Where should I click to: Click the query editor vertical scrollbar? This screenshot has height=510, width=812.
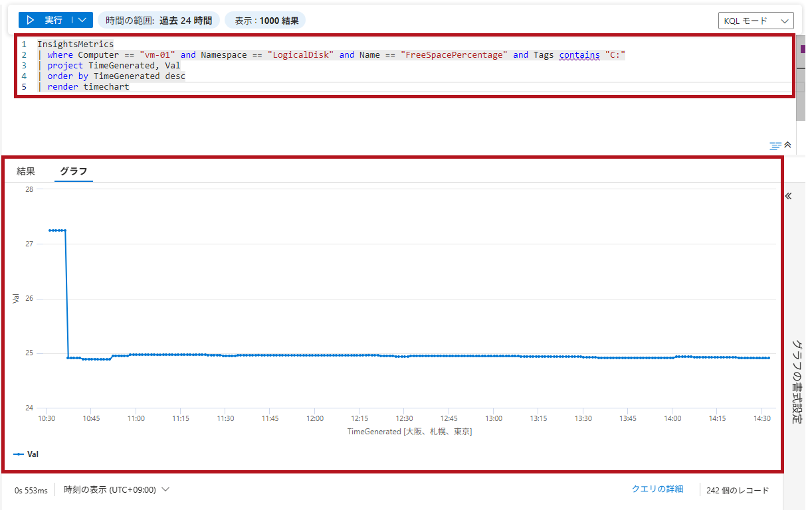(800, 80)
